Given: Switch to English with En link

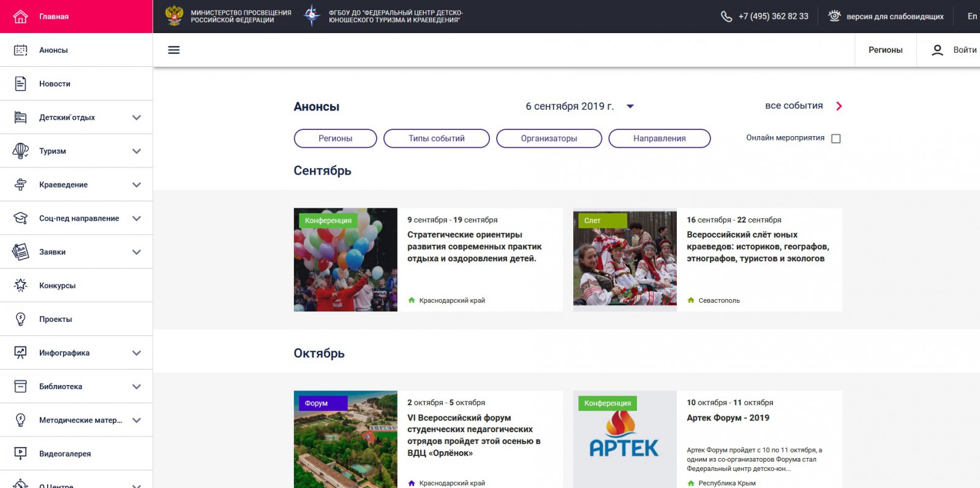Looking at the screenshot, I should coord(972,17).
